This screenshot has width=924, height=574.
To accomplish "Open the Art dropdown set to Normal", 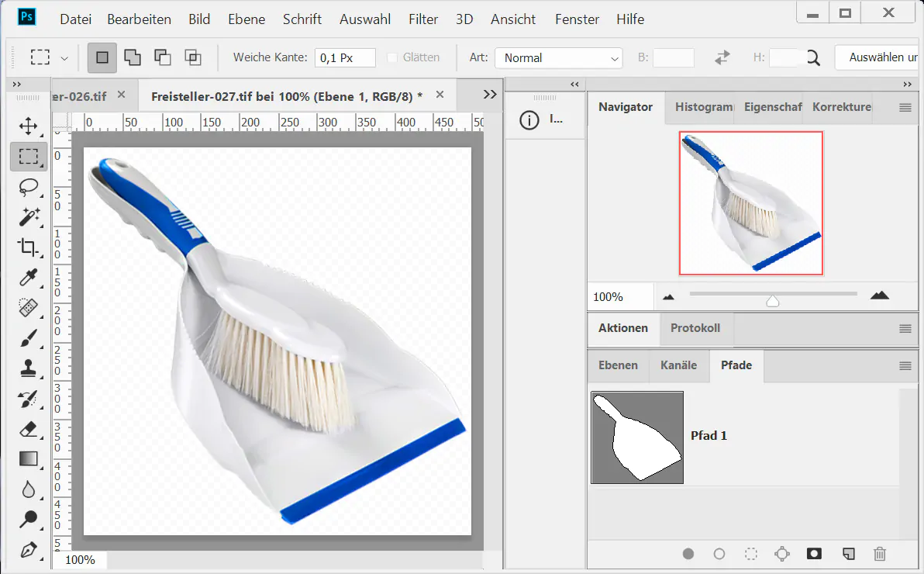I will 558,58.
